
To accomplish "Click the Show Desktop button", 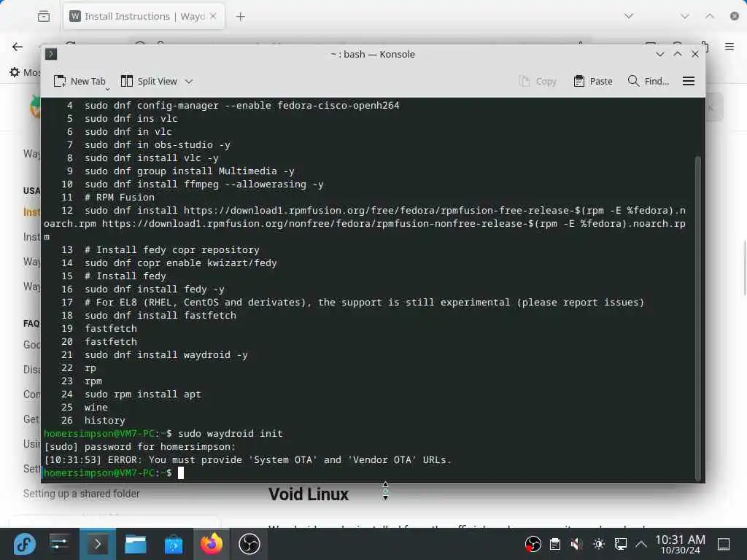I will click(724, 544).
